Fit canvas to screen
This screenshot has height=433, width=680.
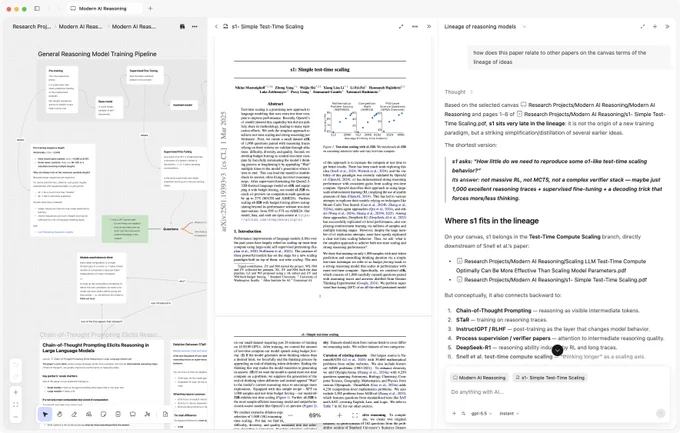tap(16, 404)
